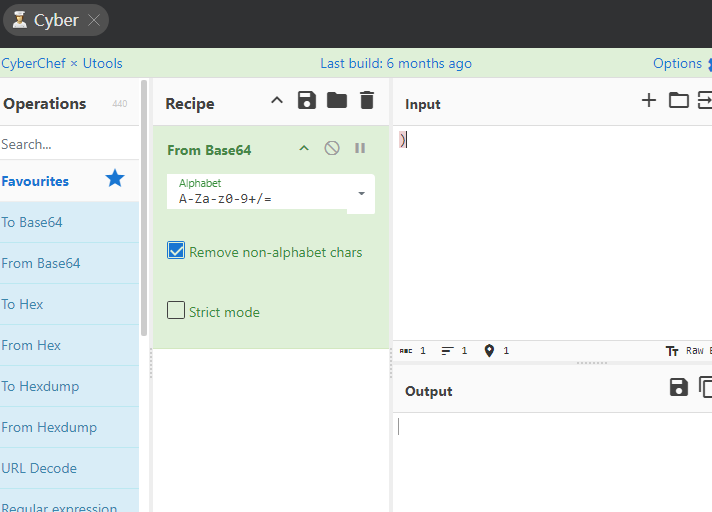
Task: Select the Cyber chef tab
Action: [55, 20]
